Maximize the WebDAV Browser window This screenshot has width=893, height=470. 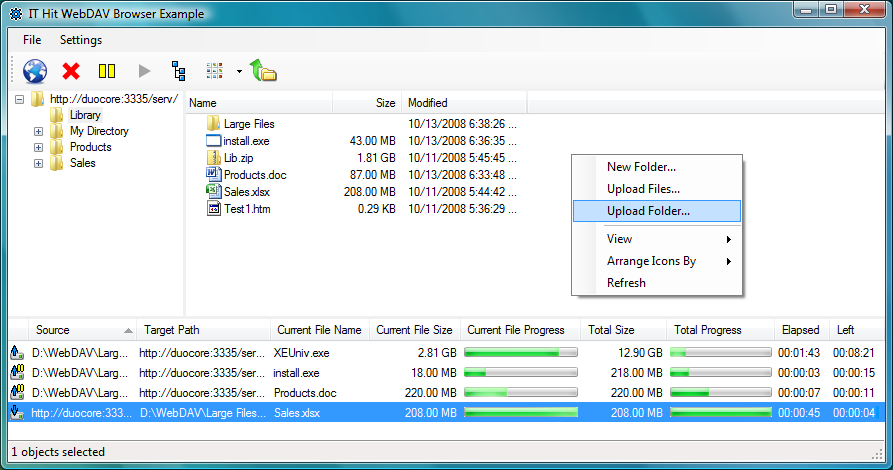[x=831, y=10]
